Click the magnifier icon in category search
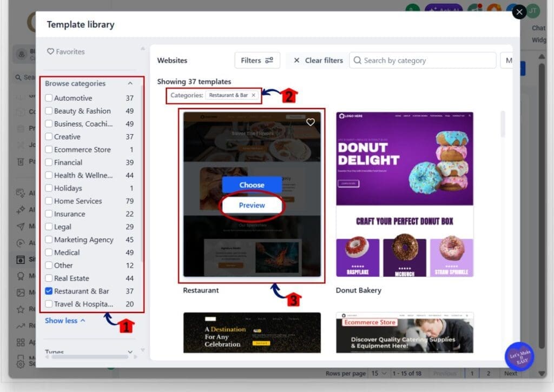Screen dimensions: 554x392 [357, 61]
